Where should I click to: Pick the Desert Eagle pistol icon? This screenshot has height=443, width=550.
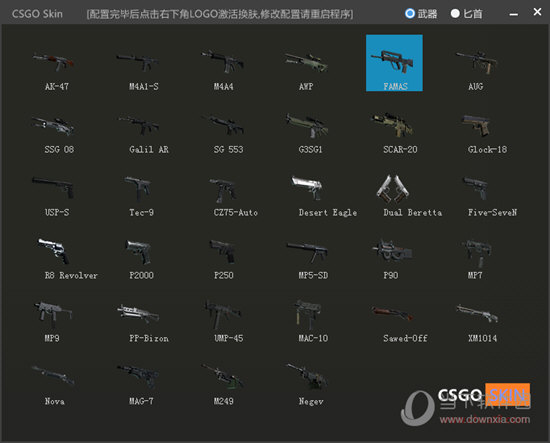[x=307, y=188]
